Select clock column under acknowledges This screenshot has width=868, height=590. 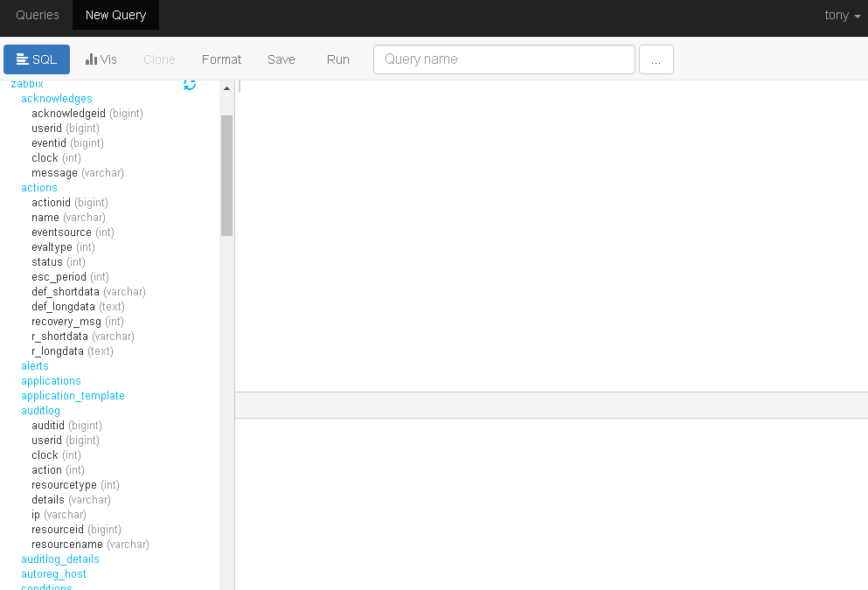click(56, 158)
